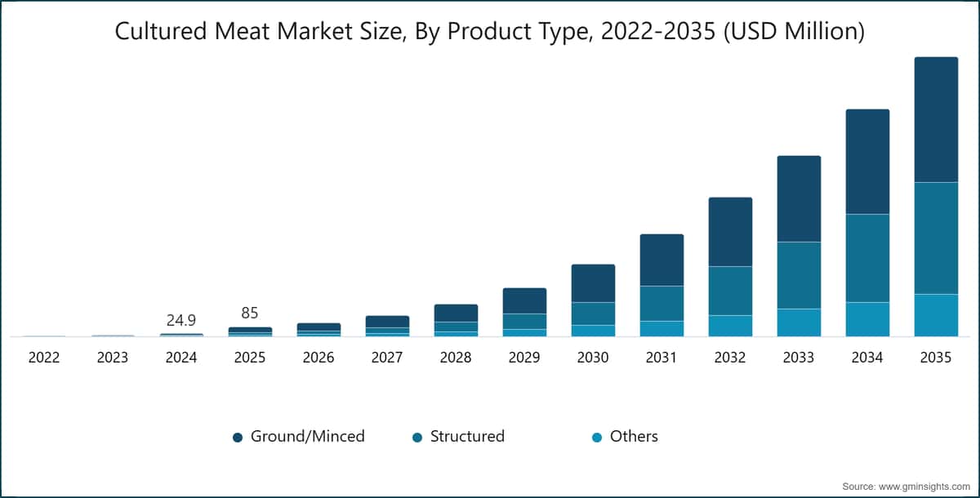The height and width of the screenshot is (498, 980).
Task: Click the 2029 Structured bar segment
Action: (x=524, y=322)
